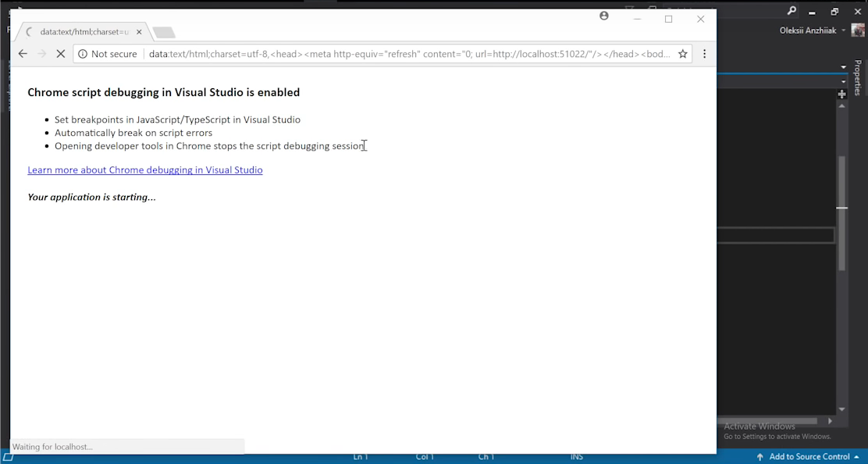Screen dimensions: 868x464
Task: Click Visual Studio scrollbar down arrow
Action: (x=842, y=409)
